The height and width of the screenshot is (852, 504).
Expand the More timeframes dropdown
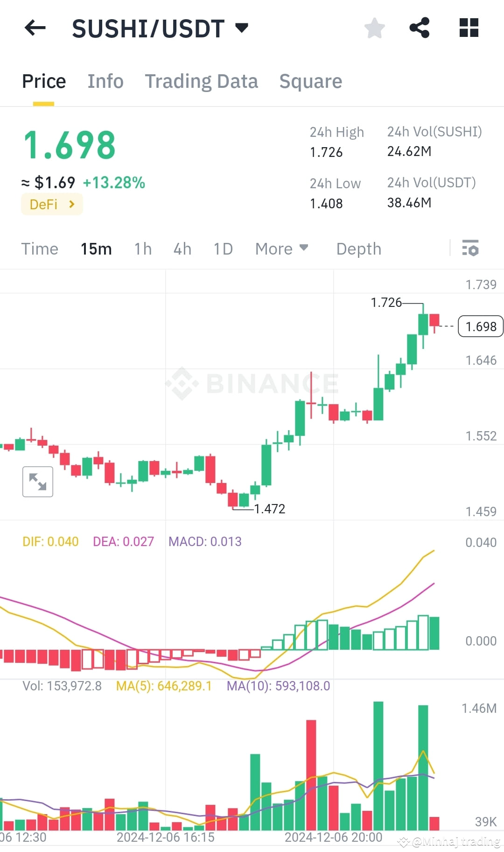tap(281, 249)
